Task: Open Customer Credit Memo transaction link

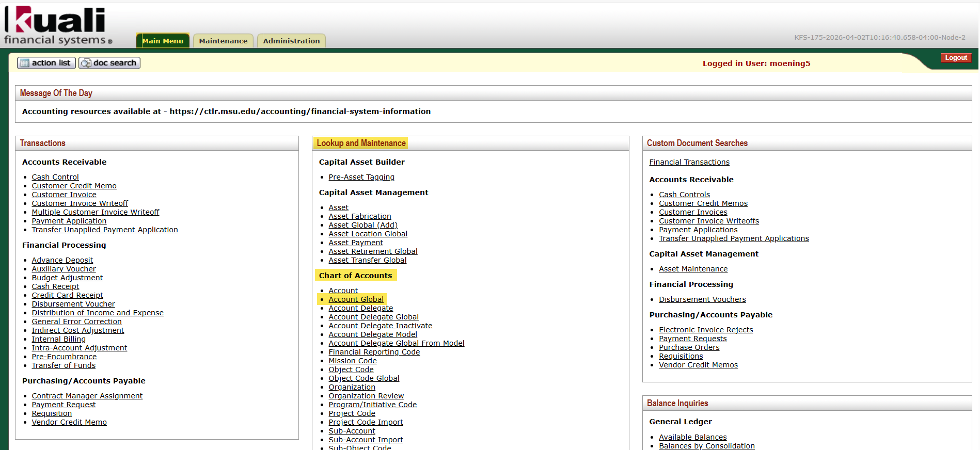Action: [x=74, y=186]
